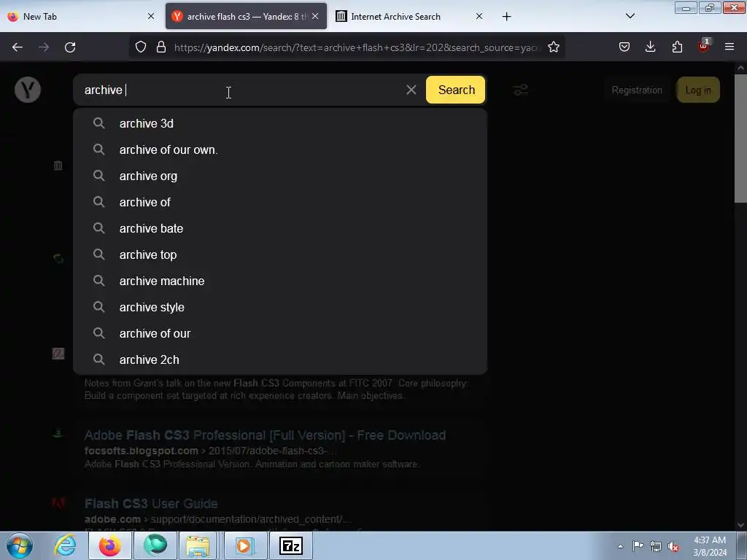747x560 pixels.
Task: Open Yandex search settings sliders icon
Action: 521,90
